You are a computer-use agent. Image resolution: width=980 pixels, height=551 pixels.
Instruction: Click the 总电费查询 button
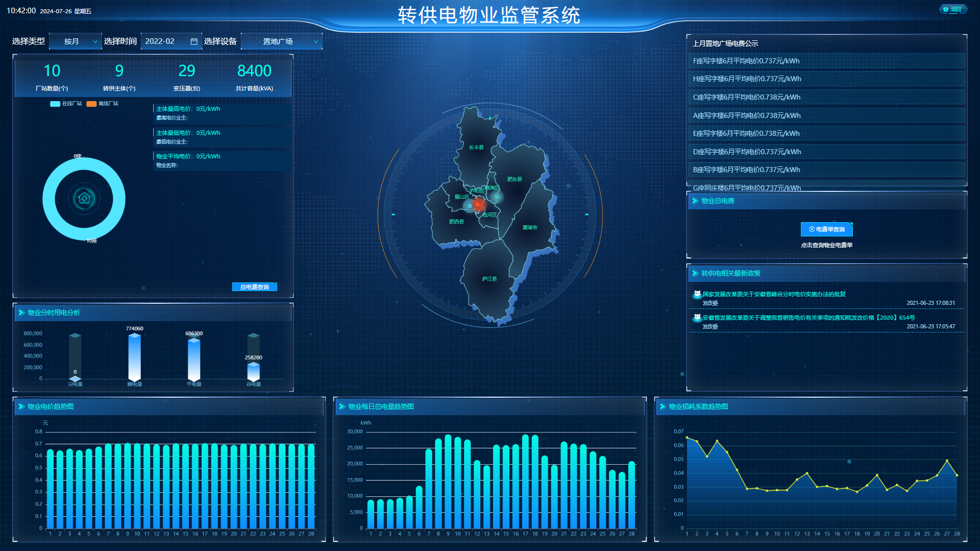(254, 287)
